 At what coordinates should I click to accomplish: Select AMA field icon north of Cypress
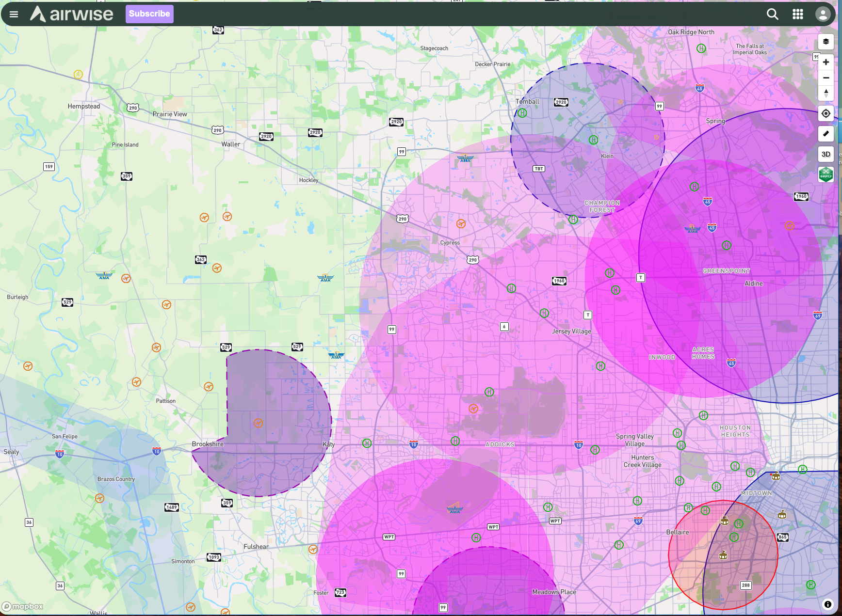pyautogui.click(x=465, y=158)
